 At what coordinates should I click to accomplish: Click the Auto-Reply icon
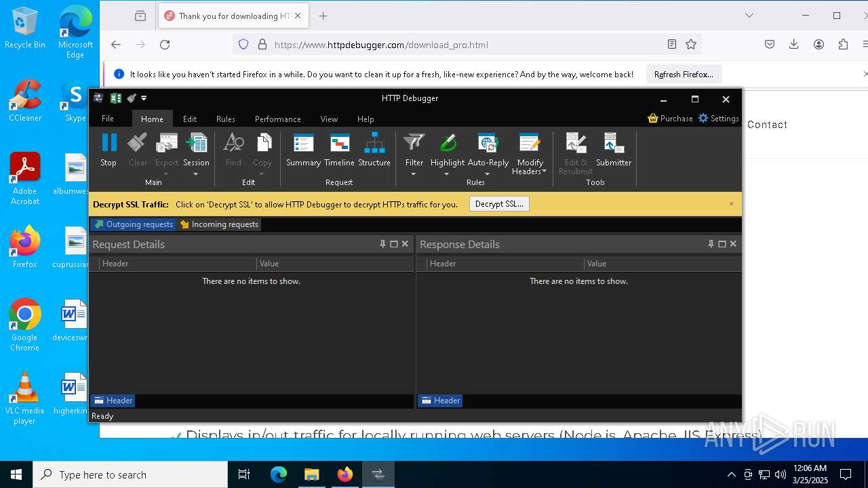point(488,143)
